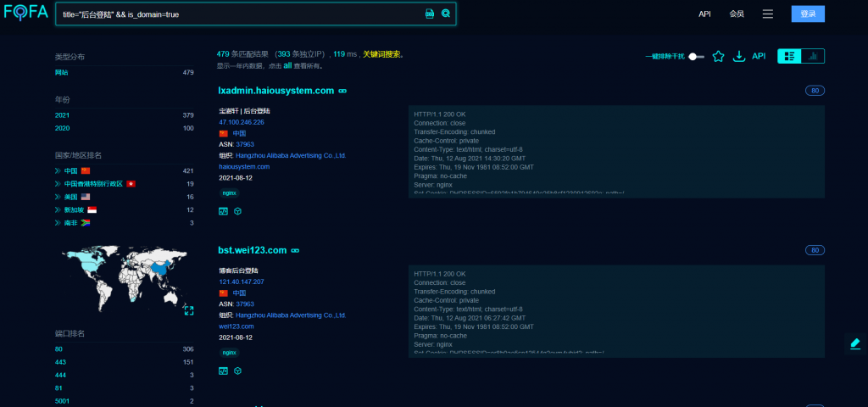
Task: Click the star icon to bookmark this query
Action: [x=718, y=56]
